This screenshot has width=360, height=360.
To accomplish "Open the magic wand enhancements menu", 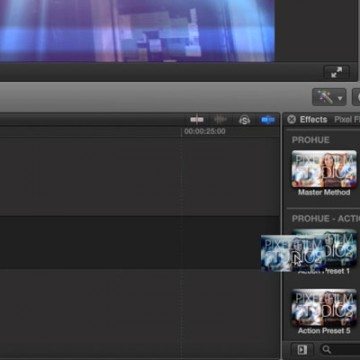I will pos(329,97).
